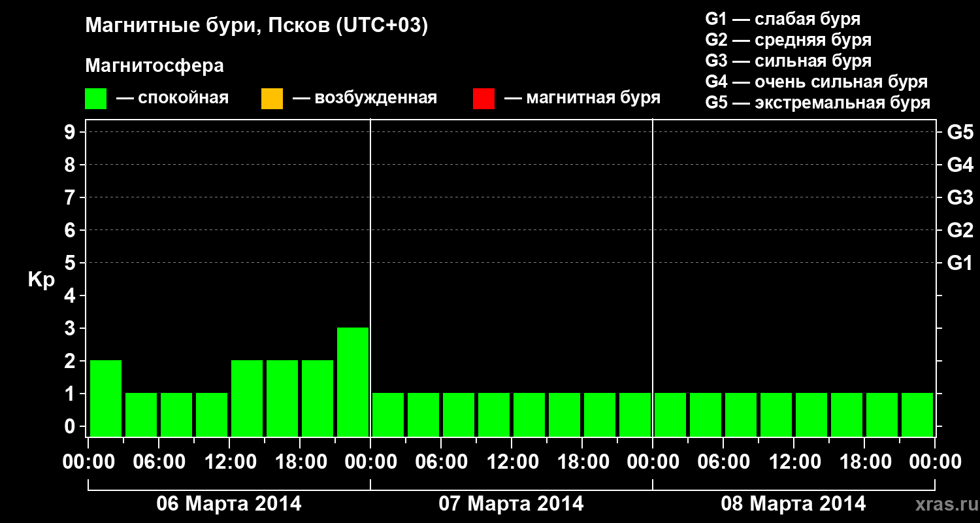Click the '06:00' time label under 06 March
980x523 pixels.
159,462
